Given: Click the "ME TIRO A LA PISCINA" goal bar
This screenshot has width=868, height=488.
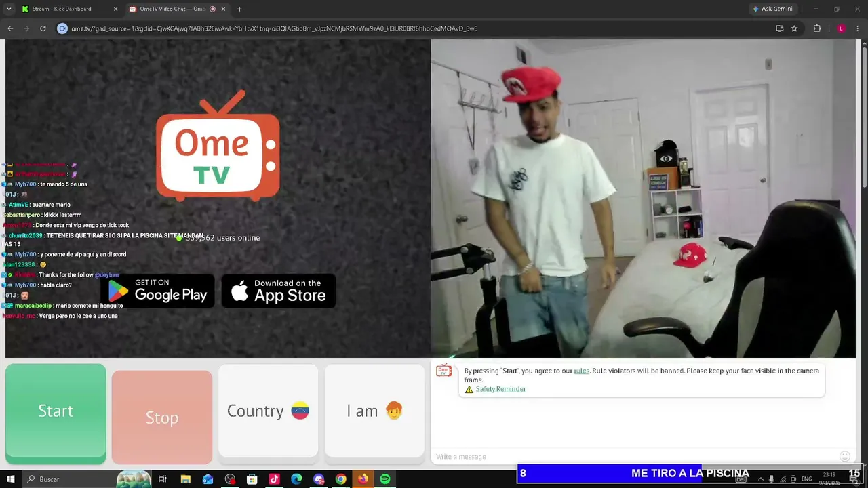Looking at the screenshot, I should coord(690,474).
